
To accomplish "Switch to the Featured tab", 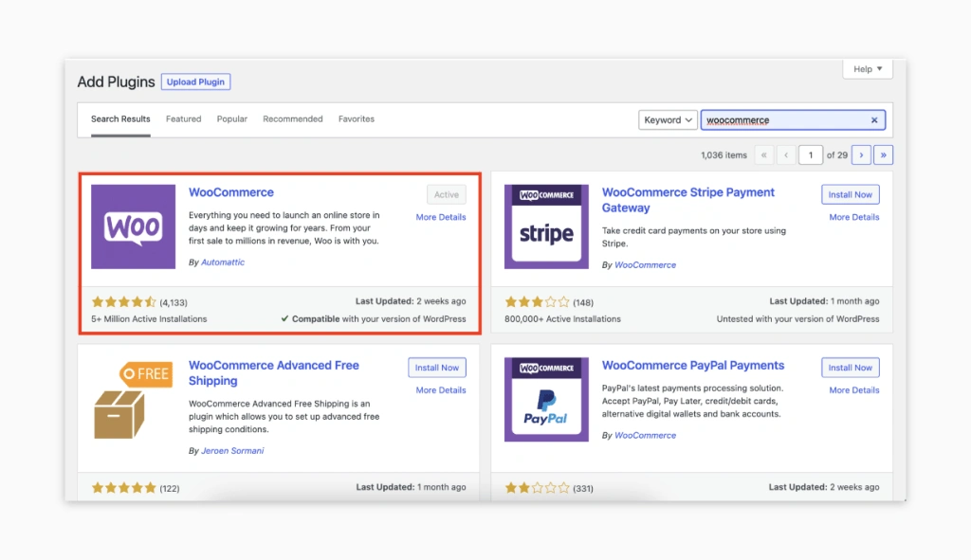I will [183, 118].
